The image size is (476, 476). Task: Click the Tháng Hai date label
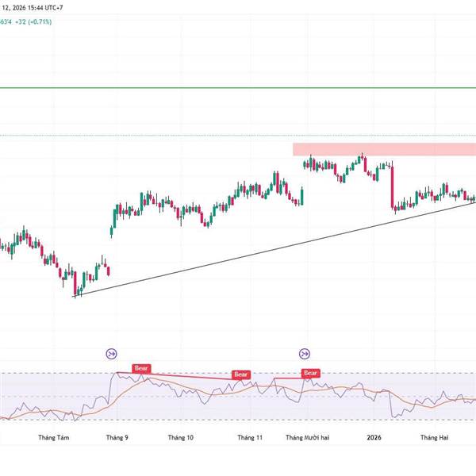point(435,437)
